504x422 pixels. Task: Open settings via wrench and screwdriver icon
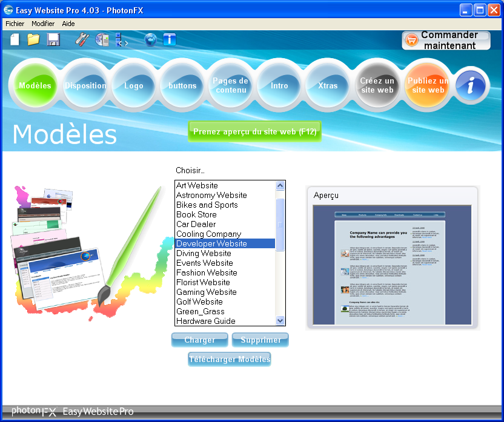tap(82, 40)
